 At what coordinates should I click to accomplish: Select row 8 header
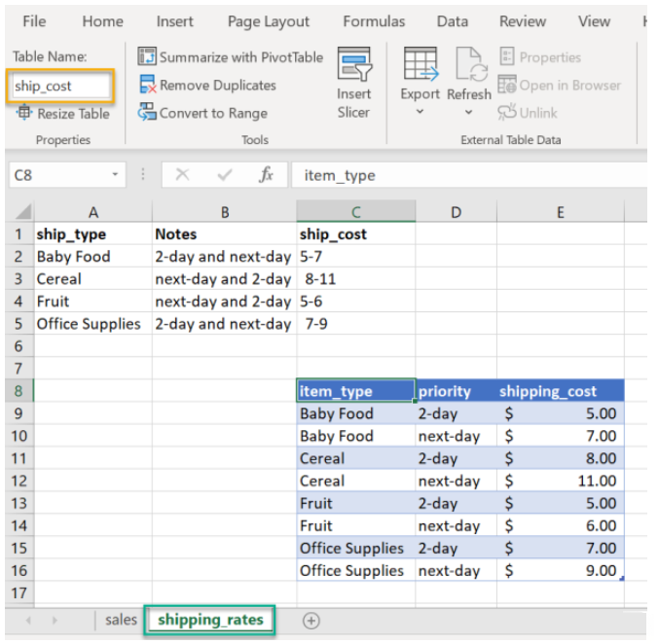click(18, 391)
